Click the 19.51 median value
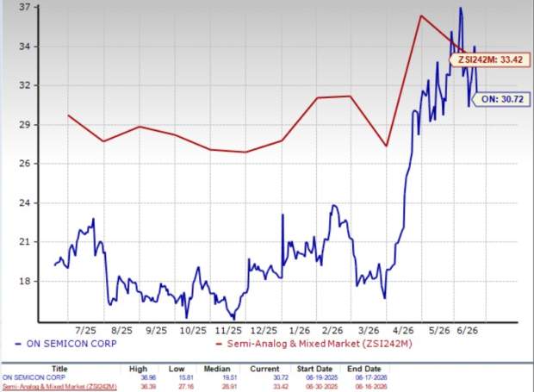 tap(229, 377)
